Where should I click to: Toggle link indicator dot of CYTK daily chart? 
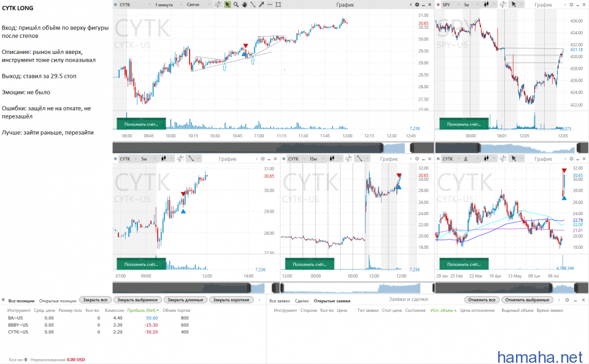(438, 159)
